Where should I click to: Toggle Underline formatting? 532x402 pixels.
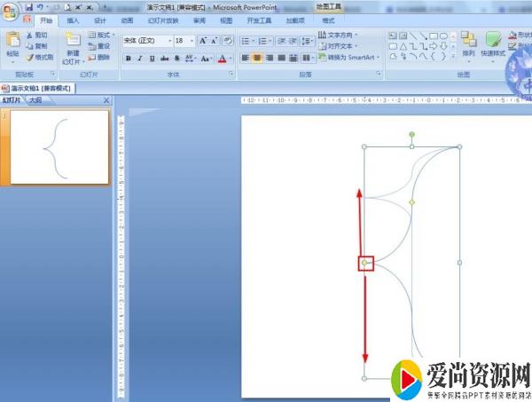tap(152, 59)
